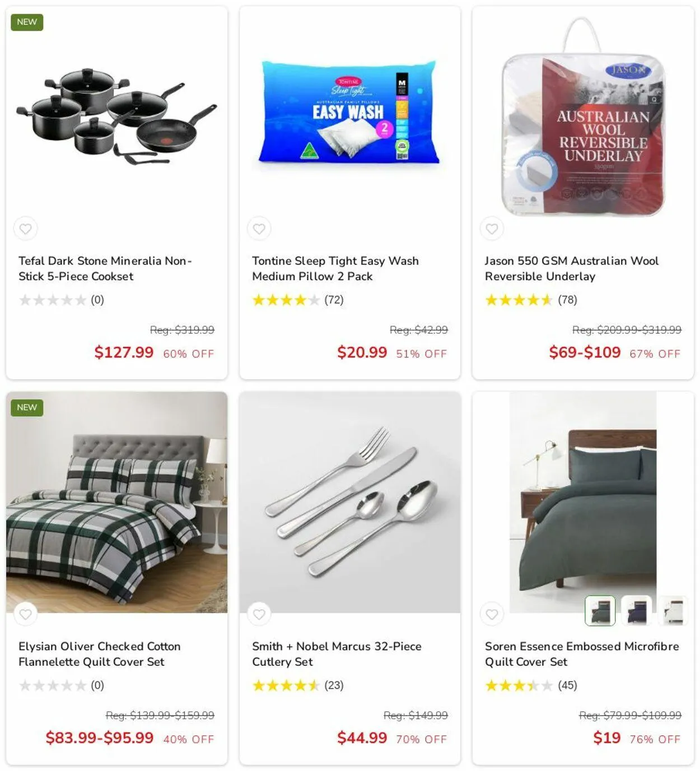Image resolution: width=700 pixels, height=771 pixels.
Task: Select the dark green Soren quilt colour swatch
Action: click(x=600, y=610)
